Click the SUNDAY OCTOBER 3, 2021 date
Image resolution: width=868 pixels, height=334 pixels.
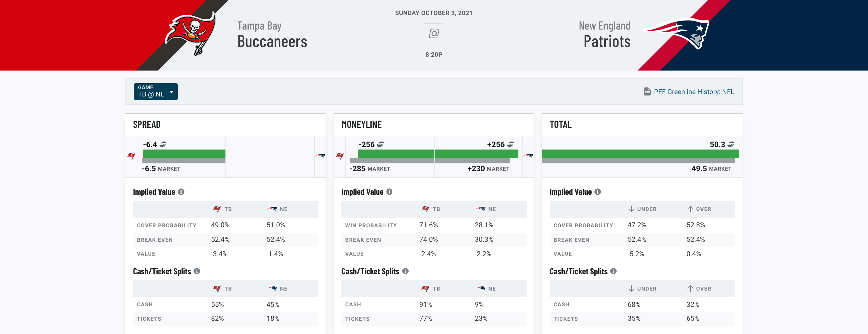tap(434, 13)
